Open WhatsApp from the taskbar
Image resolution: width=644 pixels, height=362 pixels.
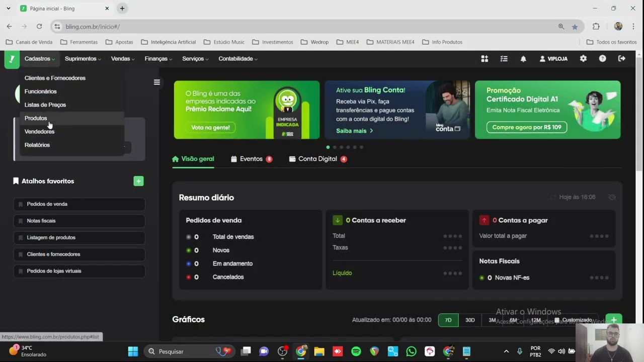click(x=411, y=351)
